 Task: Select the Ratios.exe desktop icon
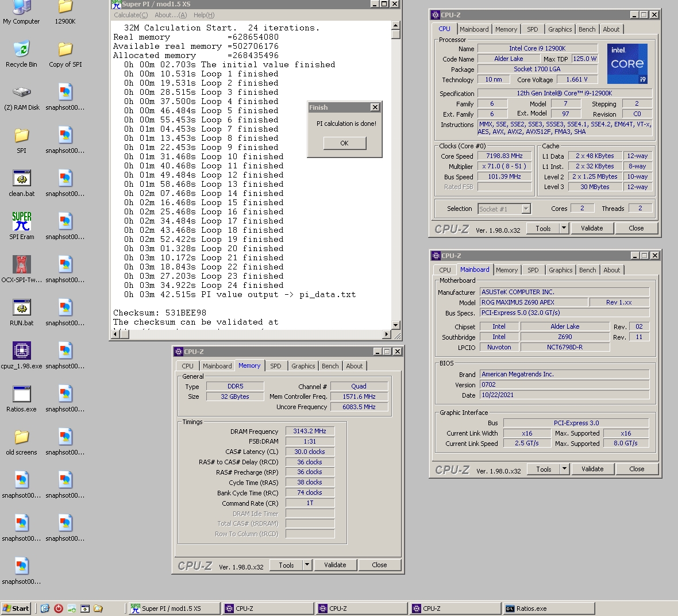point(22,394)
